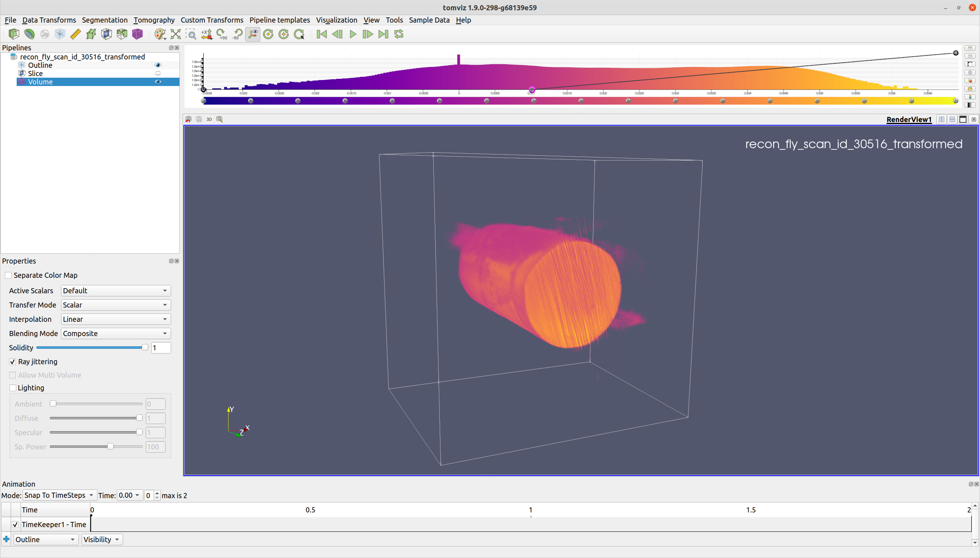Image resolution: width=980 pixels, height=558 pixels.
Task: Toggle Volume module visibility eye
Action: click(x=158, y=82)
